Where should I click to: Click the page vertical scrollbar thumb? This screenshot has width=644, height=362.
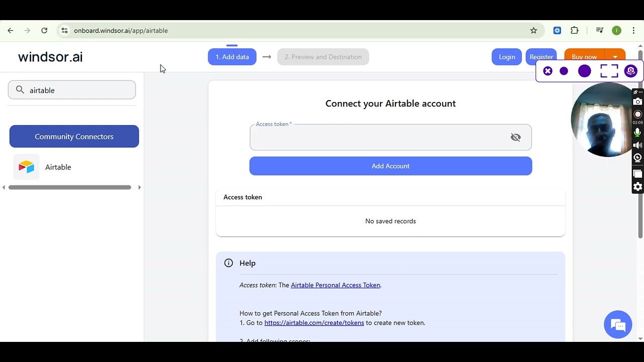[640, 144]
